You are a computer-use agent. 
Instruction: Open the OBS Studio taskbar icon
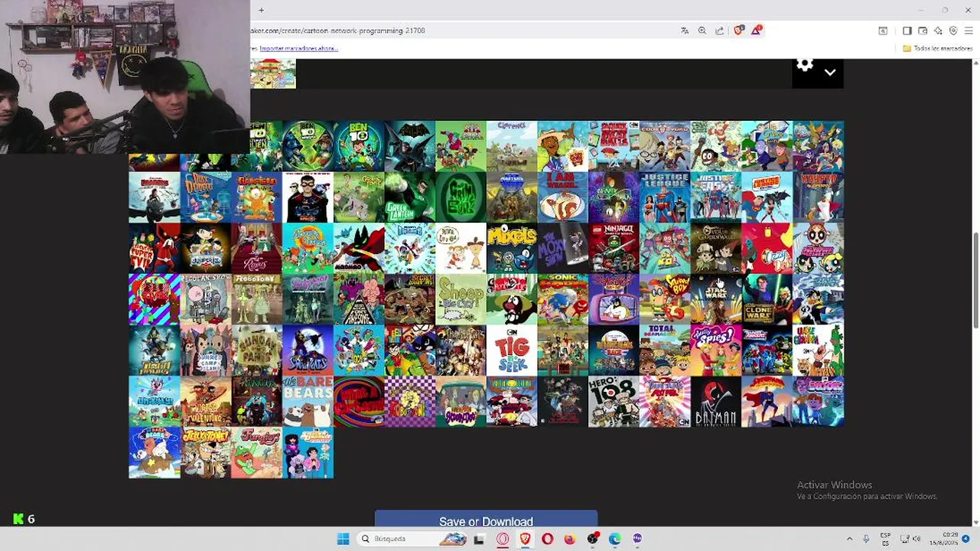point(592,539)
